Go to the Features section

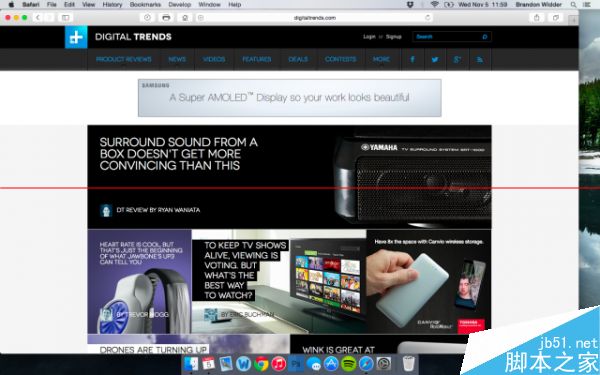pyautogui.click(x=257, y=59)
